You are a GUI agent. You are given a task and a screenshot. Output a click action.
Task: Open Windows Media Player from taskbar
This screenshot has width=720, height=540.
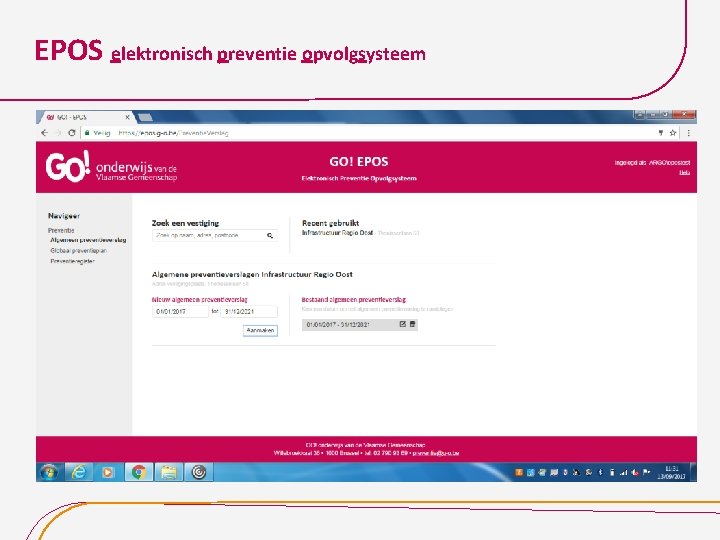click(108, 472)
